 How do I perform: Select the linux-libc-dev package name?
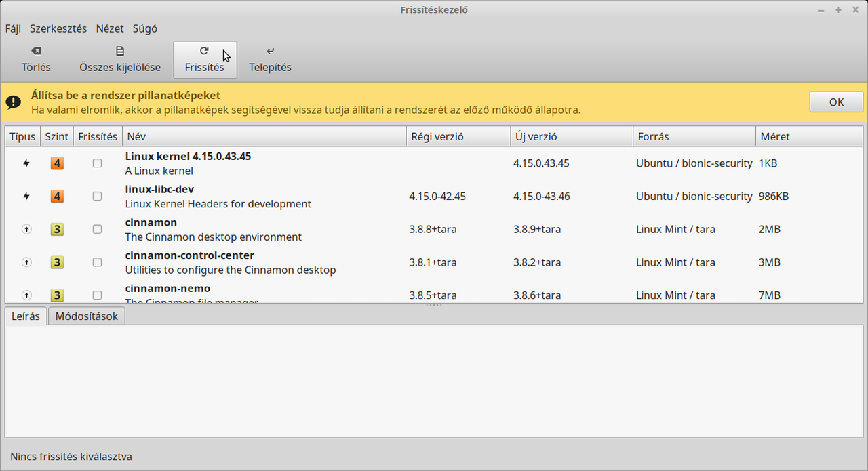point(159,189)
